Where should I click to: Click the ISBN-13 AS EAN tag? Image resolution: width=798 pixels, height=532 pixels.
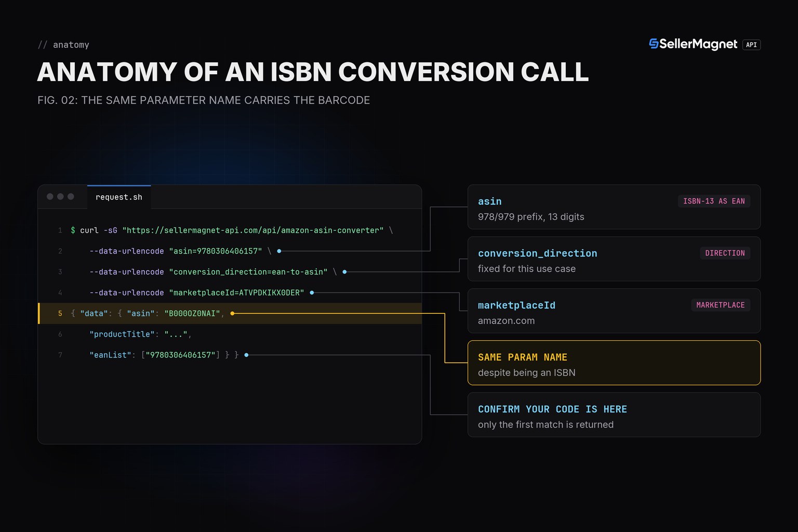point(714,201)
